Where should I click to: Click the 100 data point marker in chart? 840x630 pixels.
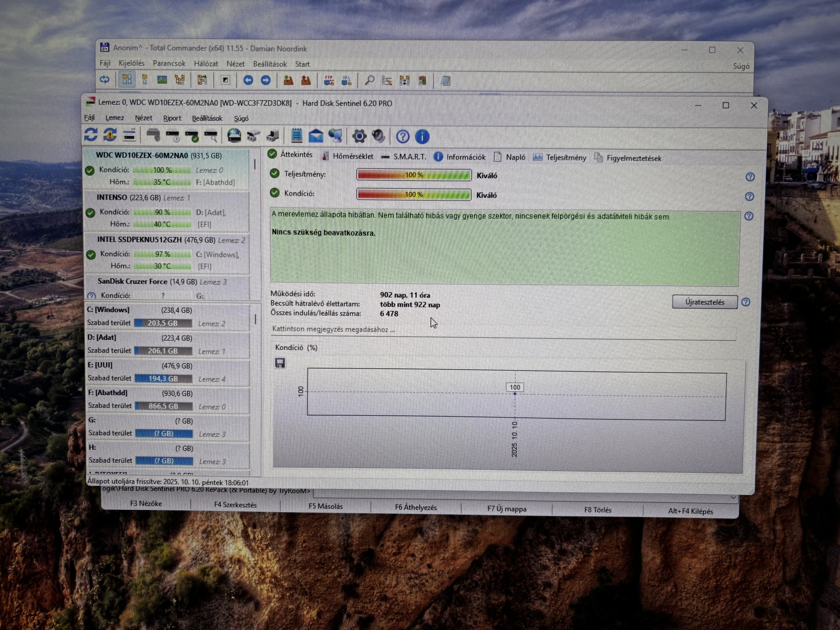[515, 393]
